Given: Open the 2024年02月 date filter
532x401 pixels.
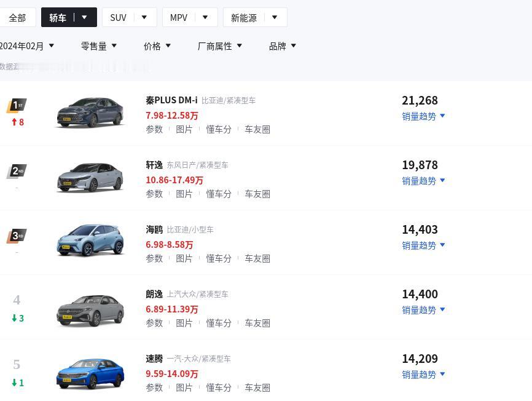Looking at the screenshot, I should pyautogui.click(x=27, y=46).
